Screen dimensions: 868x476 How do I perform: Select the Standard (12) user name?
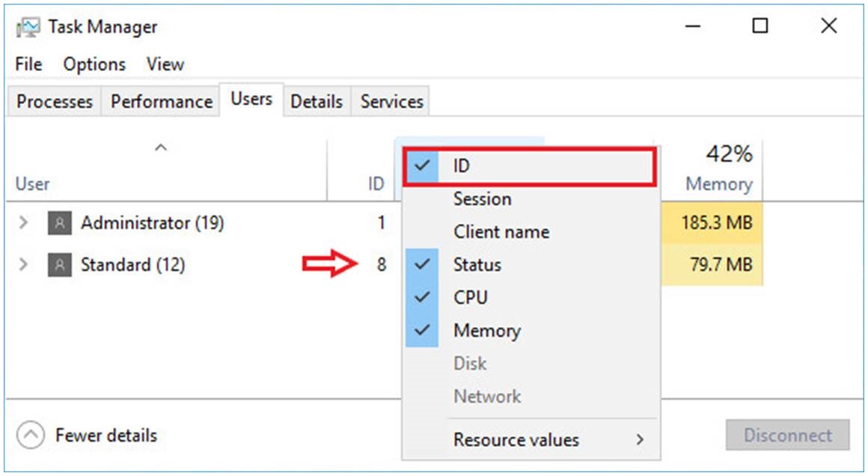pos(133,265)
